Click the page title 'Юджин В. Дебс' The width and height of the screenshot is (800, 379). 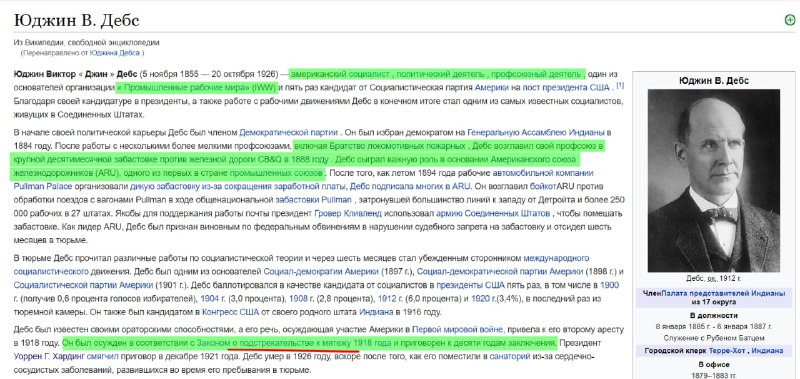click(x=77, y=21)
